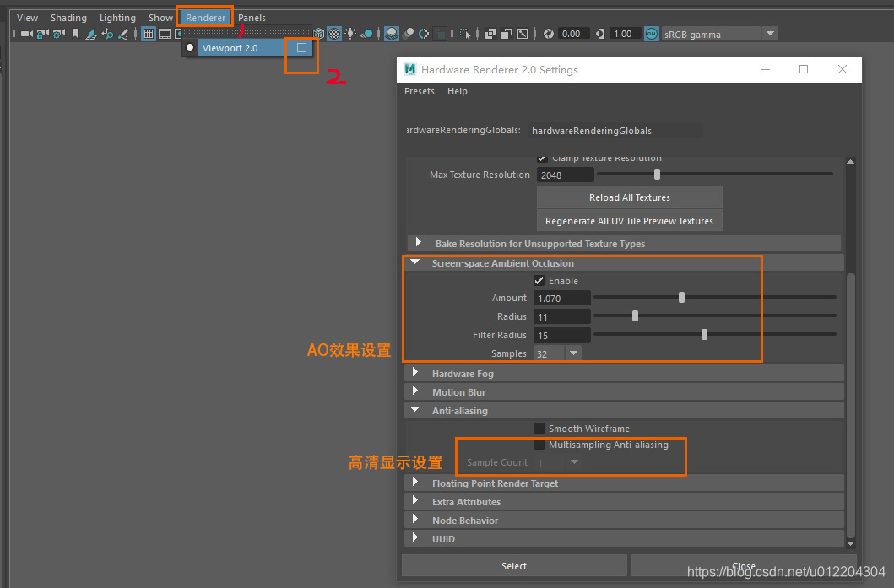Open the Shading menu
The height and width of the screenshot is (588, 894).
(x=68, y=18)
